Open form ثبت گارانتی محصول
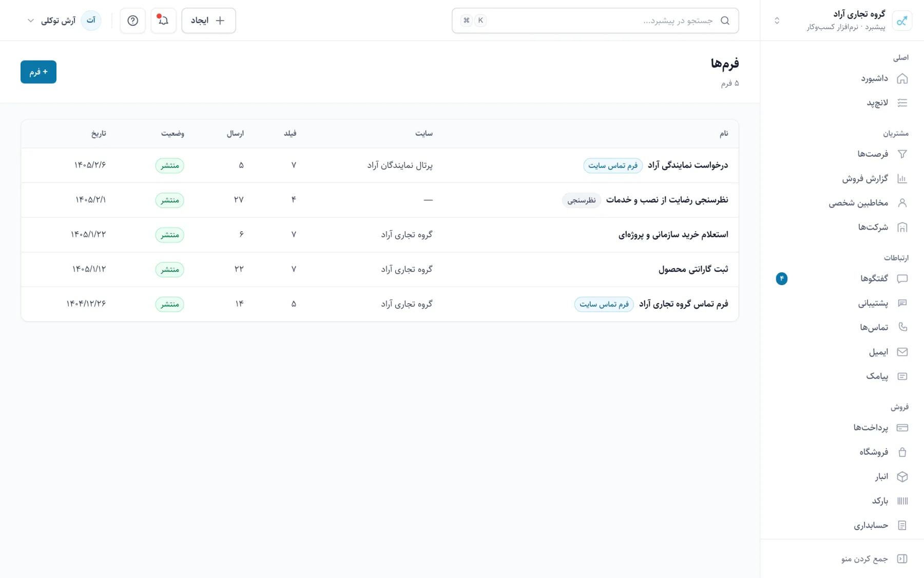 pyautogui.click(x=693, y=269)
